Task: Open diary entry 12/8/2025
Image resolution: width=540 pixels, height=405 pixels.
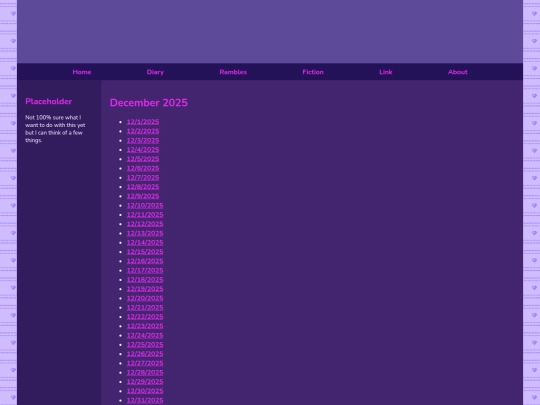Action: [x=143, y=187]
